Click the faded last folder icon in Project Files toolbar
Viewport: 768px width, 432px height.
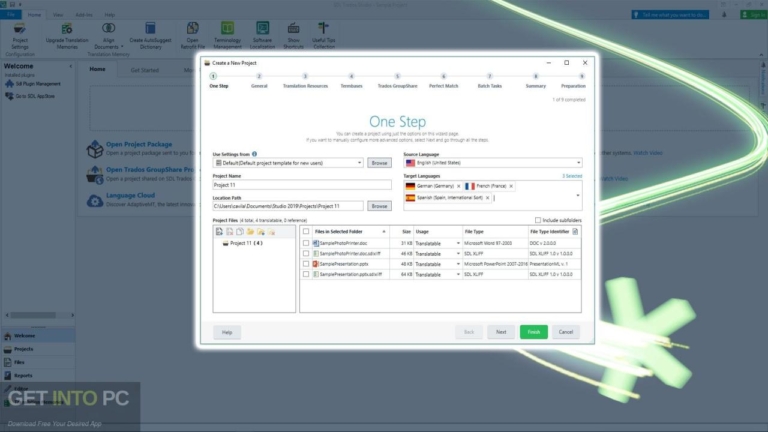271,232
